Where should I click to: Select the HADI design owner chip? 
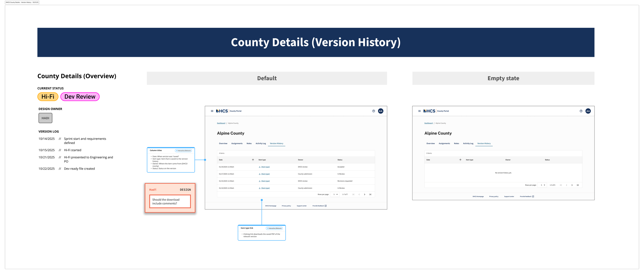tap(45, 118)
